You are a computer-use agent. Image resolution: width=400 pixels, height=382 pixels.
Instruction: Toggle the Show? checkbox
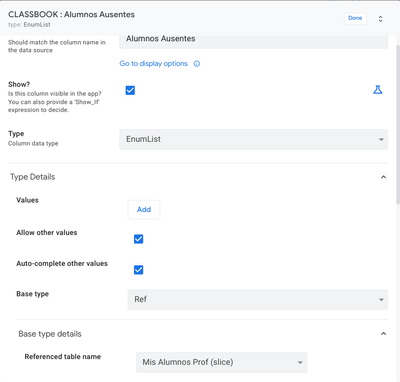(130, 90)
